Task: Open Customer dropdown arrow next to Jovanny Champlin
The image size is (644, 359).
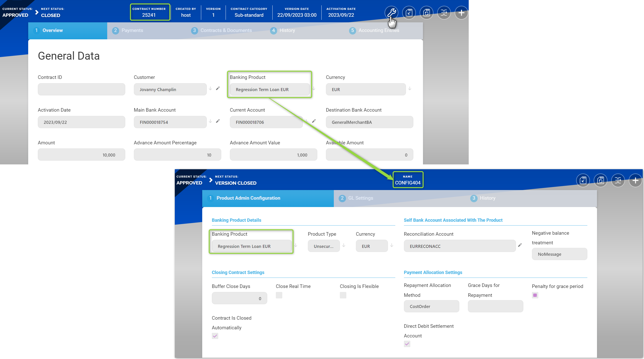Action: pos(210,89)
